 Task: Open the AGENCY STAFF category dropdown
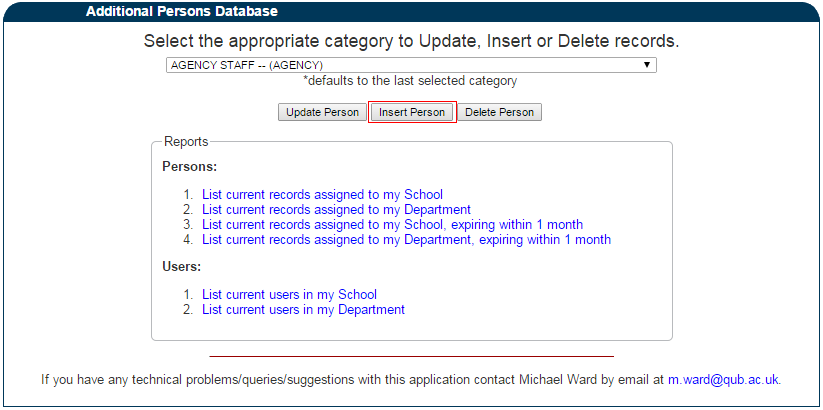pyautogui.click(x=411, y=65)
